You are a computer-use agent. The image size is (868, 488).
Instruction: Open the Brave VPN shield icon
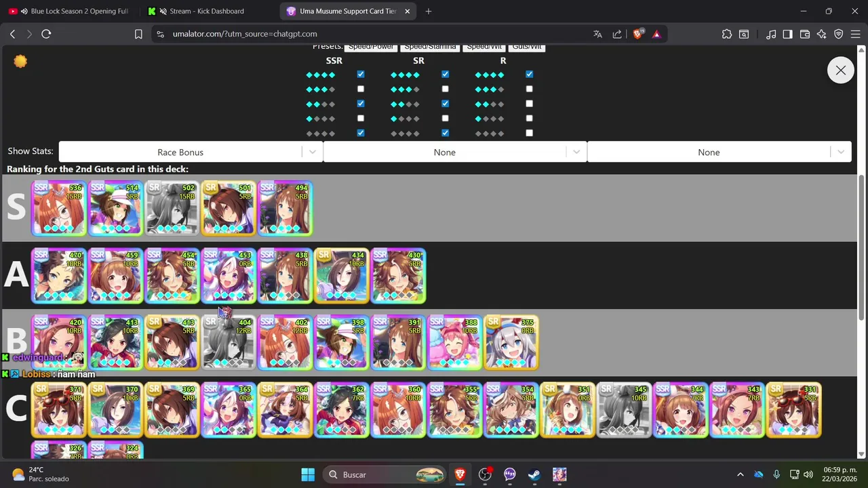[x=838, y=34]
